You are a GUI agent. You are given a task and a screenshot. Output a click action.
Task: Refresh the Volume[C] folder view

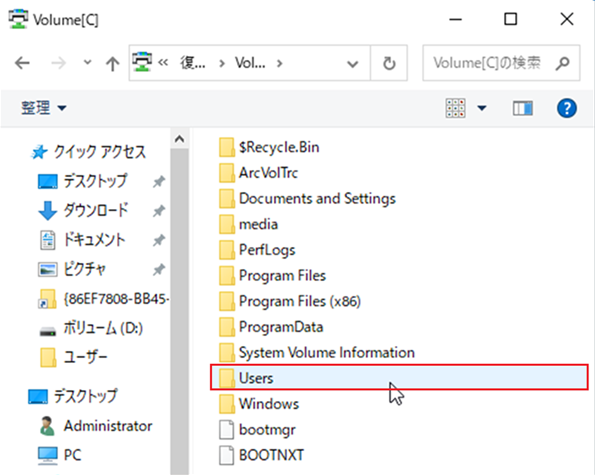389,63
